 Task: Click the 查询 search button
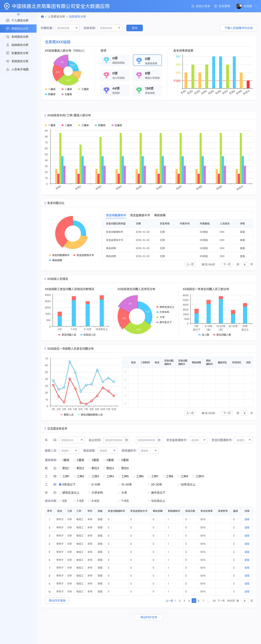pyautogui.click(x=135, y=28)
